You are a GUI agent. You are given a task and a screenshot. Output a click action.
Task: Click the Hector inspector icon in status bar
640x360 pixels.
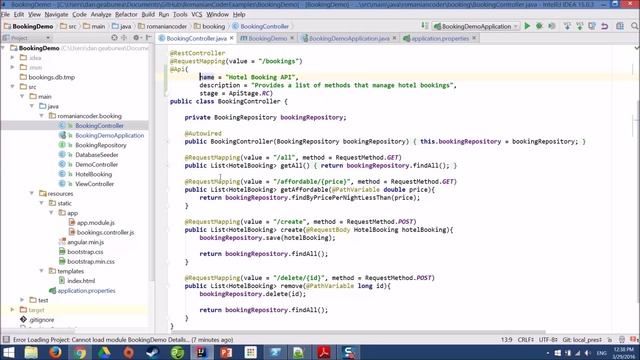622,340
